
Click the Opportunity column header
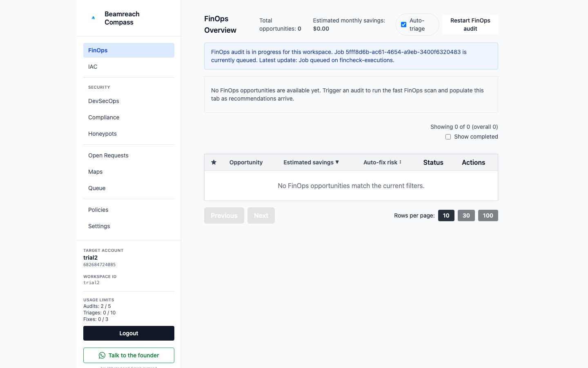(x=246, y=162)
